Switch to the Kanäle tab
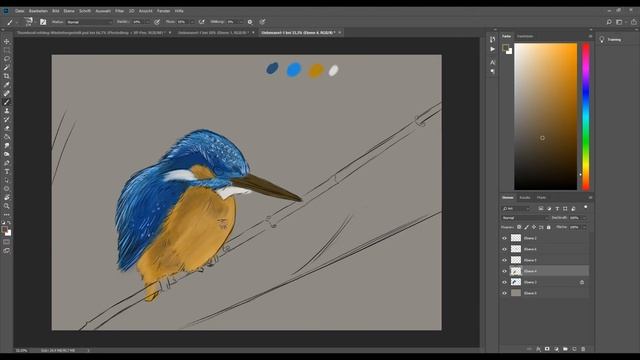Screen dimensions: 640x360 (x=525, y=198)
